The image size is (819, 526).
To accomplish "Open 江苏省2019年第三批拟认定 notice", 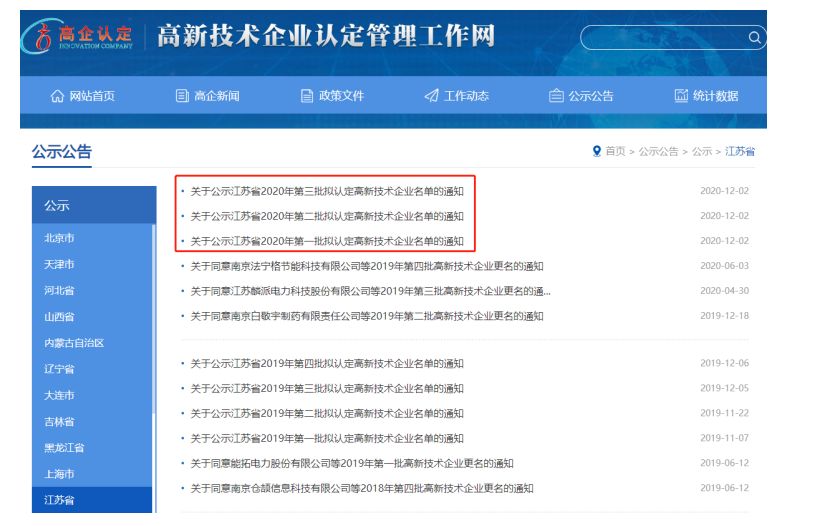I will click(x=327, y=389).
